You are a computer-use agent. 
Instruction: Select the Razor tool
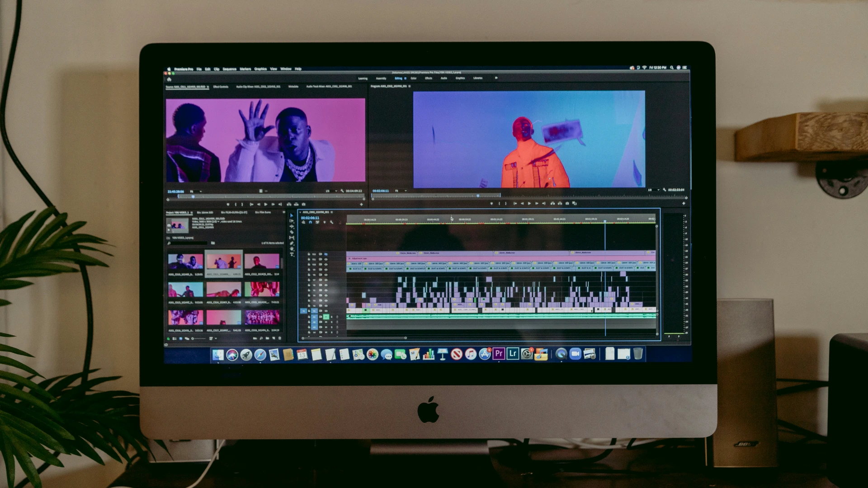point(292,232)
